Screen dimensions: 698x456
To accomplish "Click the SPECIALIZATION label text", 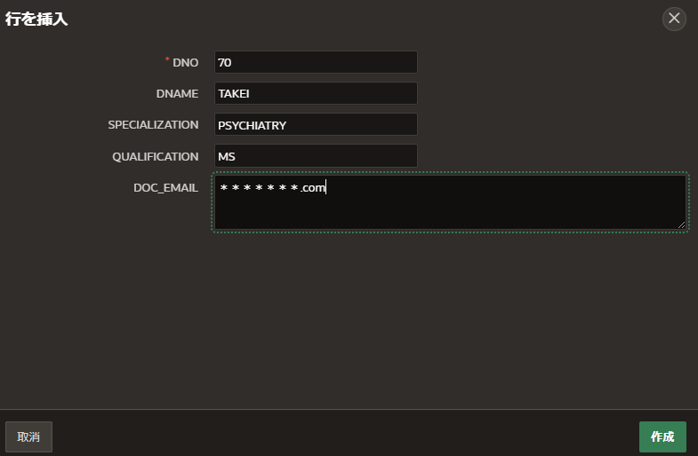I will point(153,125).
